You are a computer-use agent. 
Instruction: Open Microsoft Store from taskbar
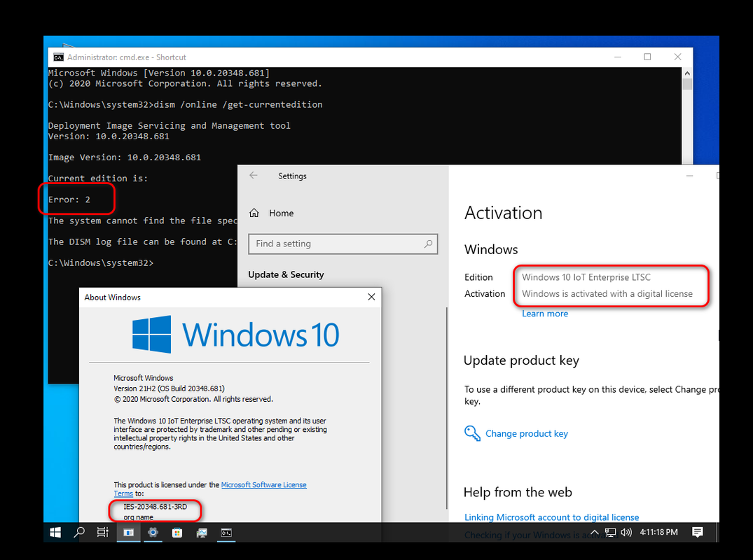(x=177, y=532)
